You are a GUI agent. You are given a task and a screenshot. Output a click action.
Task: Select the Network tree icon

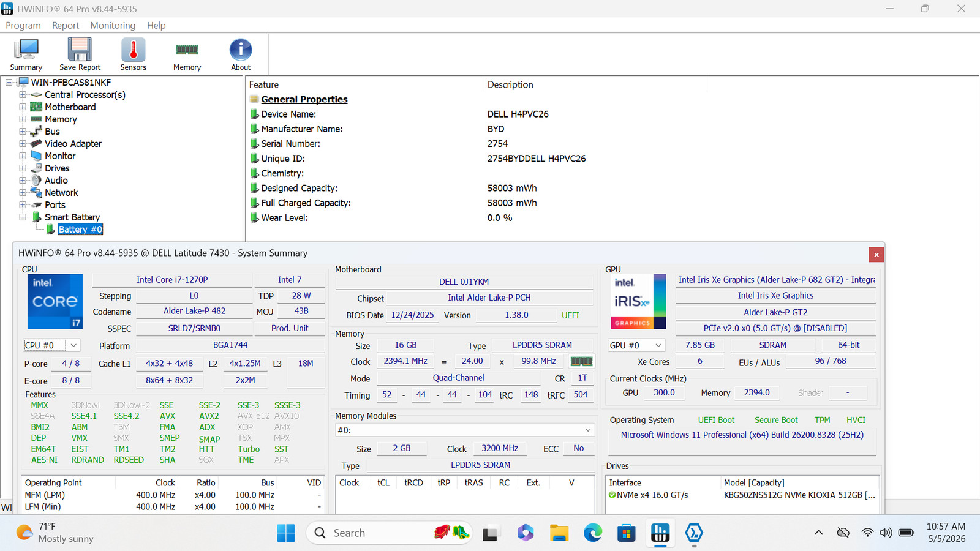click(36, 193)
